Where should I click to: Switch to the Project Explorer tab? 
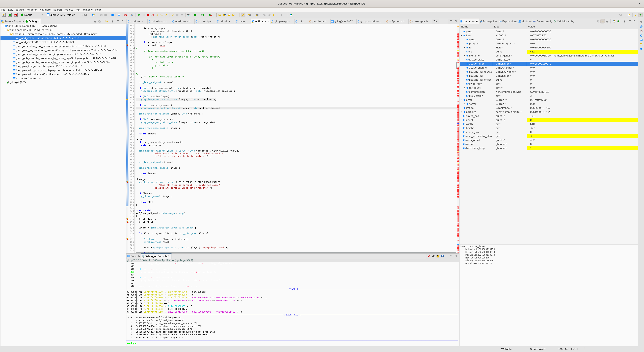coord(13,21)
